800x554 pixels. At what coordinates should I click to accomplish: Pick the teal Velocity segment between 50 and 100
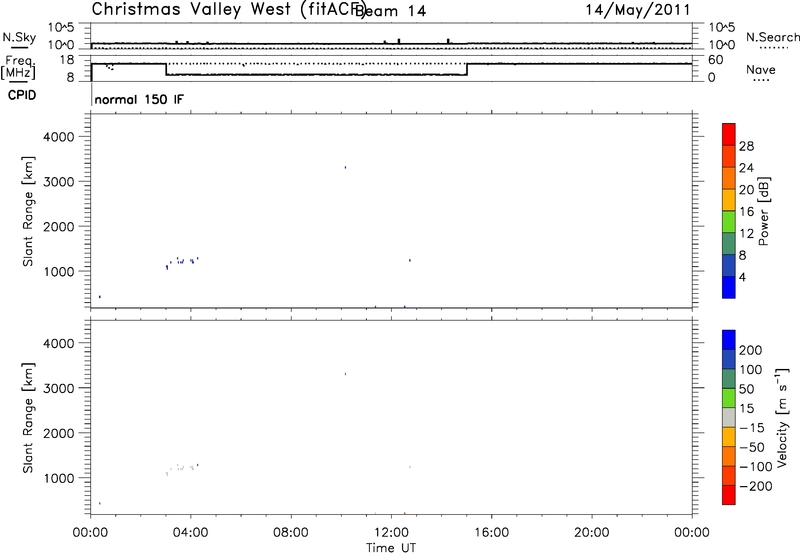pyautogui.click(x=729, y=379)
